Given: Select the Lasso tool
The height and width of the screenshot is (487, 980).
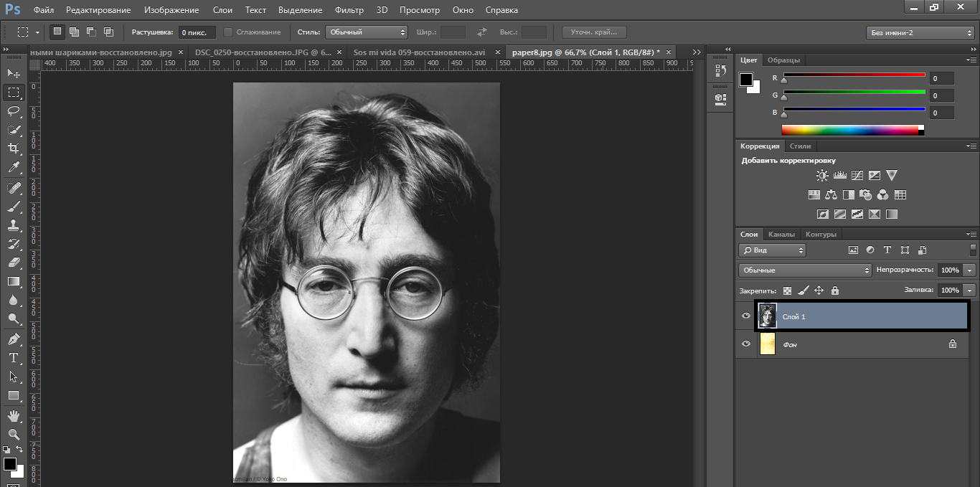Looking at the screenshot, I should (x=14, y=111).
